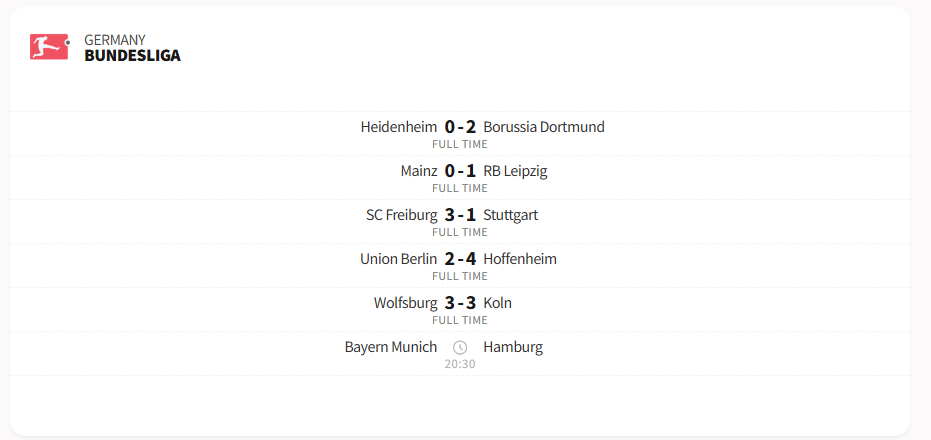Screen dimensions: 931x440
Task: View the Mainz 0-1 match score
Action: [x=460, y=171]
